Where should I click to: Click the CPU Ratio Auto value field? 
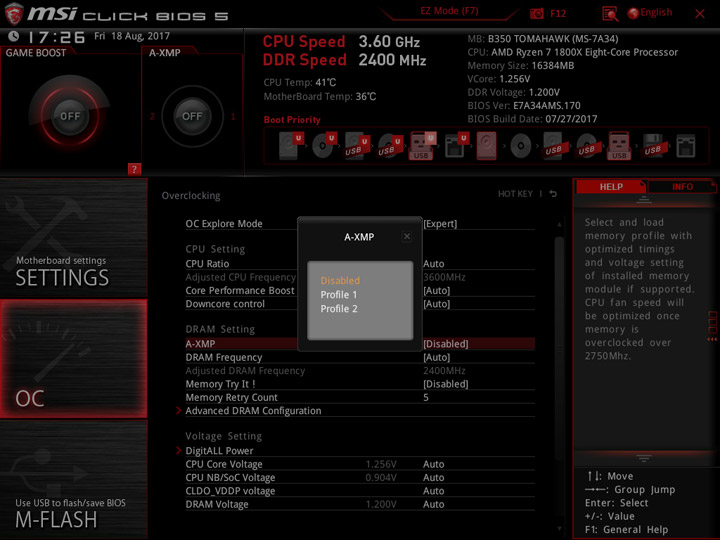[x=433, y=264]
